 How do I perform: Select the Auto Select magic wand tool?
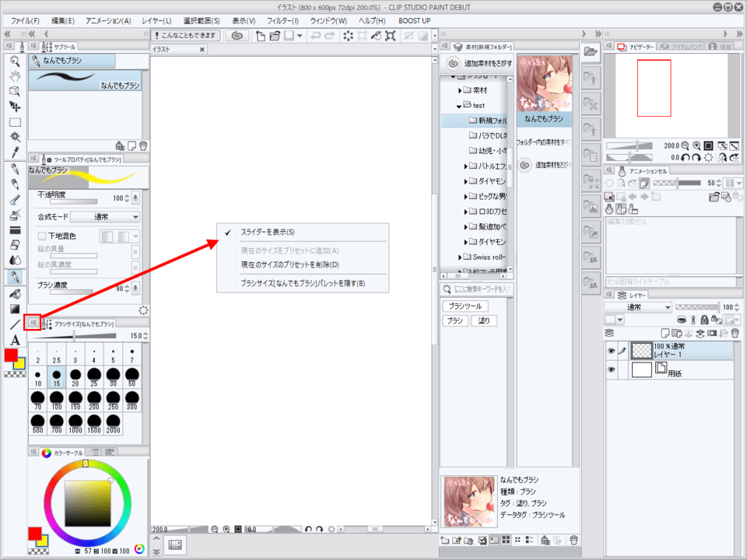pos(15,137)
